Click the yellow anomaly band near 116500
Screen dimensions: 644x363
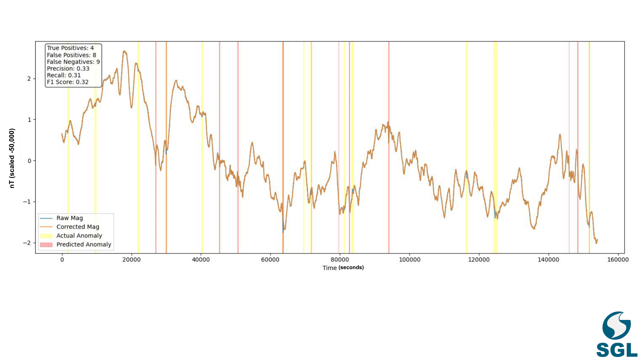[467, 147]
